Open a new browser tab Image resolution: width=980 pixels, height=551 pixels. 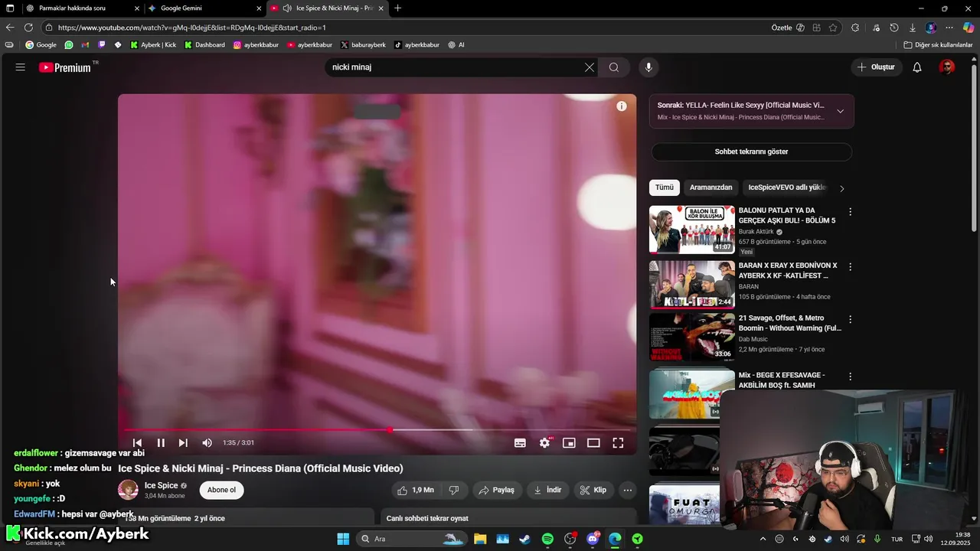397,8
